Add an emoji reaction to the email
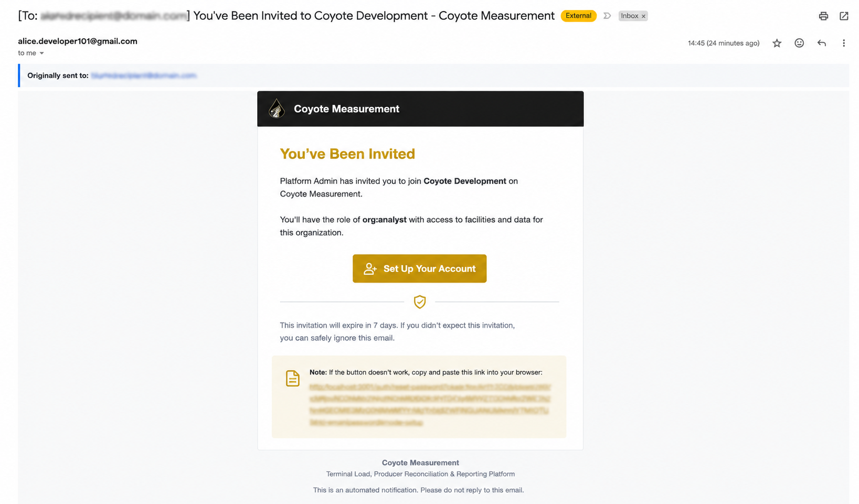This screenshot has width=859, height=504. click(x=799, y=43)
